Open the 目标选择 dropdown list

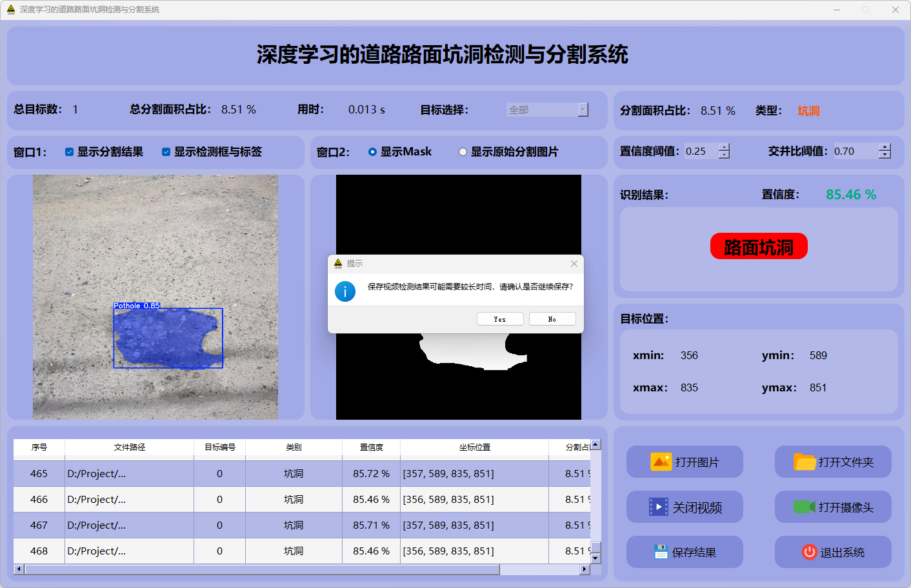tap(583, 110)
